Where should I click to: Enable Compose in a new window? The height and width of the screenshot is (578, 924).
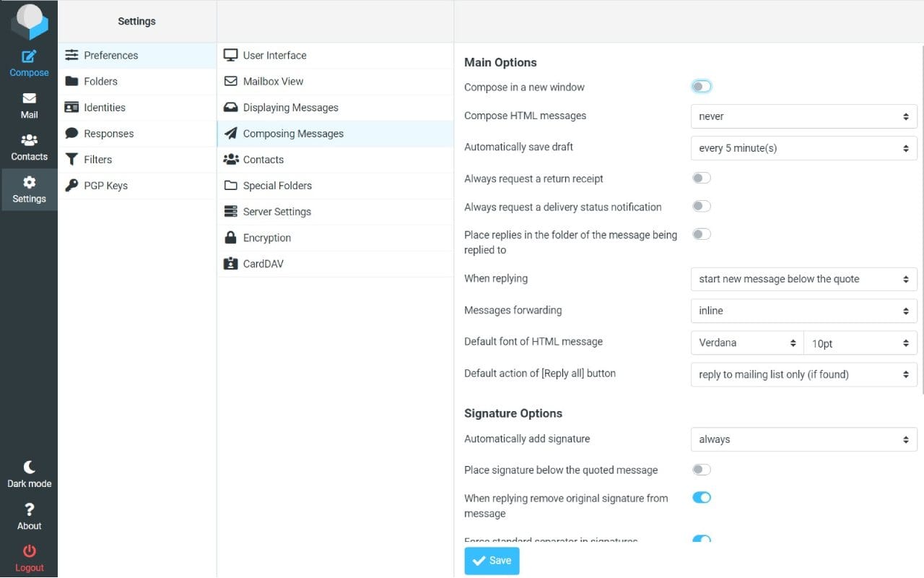pos(701,86)
